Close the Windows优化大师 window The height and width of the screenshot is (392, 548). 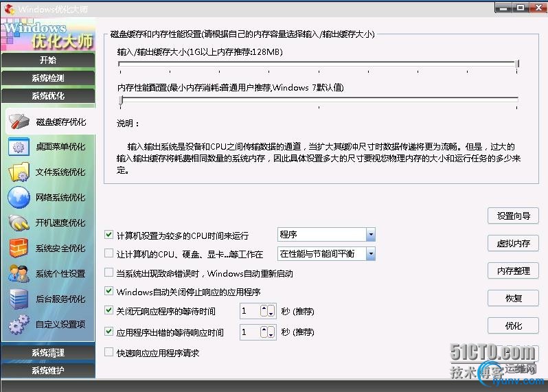(x=538, y=8)
